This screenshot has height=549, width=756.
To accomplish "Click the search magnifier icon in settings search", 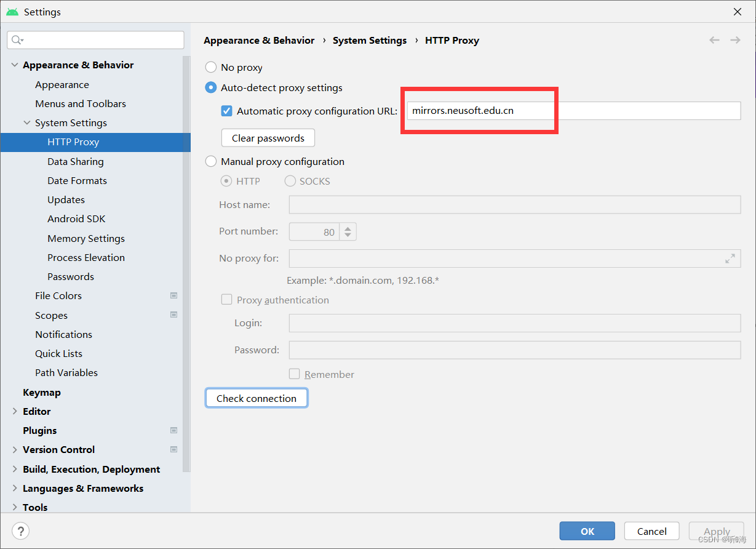I will (17, 40).
